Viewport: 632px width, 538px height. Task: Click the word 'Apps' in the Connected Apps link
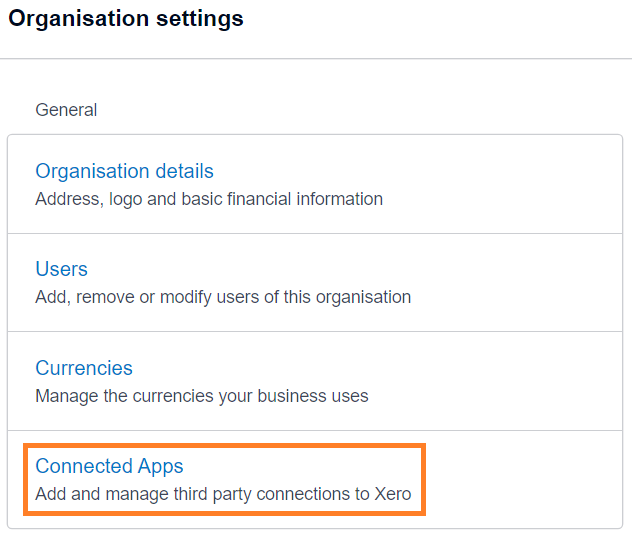[160, 466]
